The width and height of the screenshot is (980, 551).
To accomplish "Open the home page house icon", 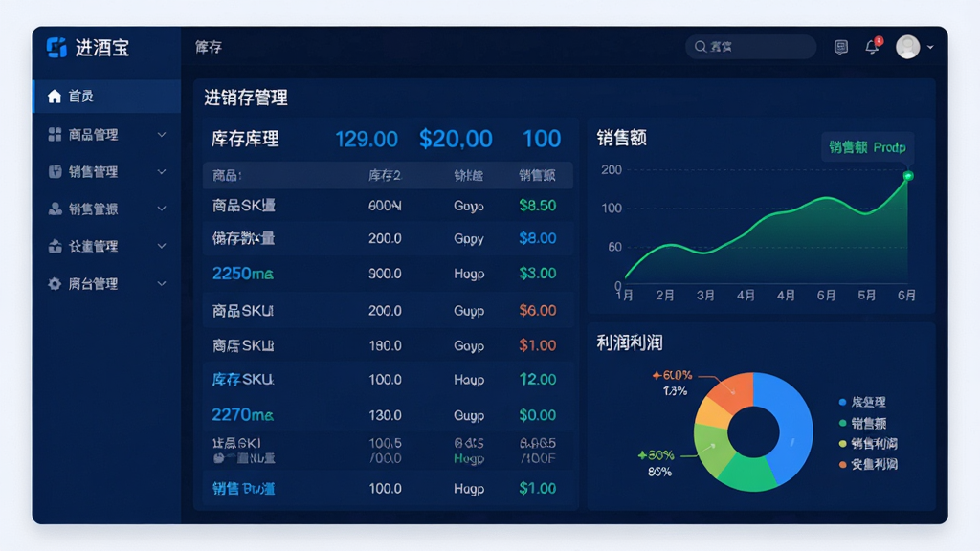I will 55,97.
